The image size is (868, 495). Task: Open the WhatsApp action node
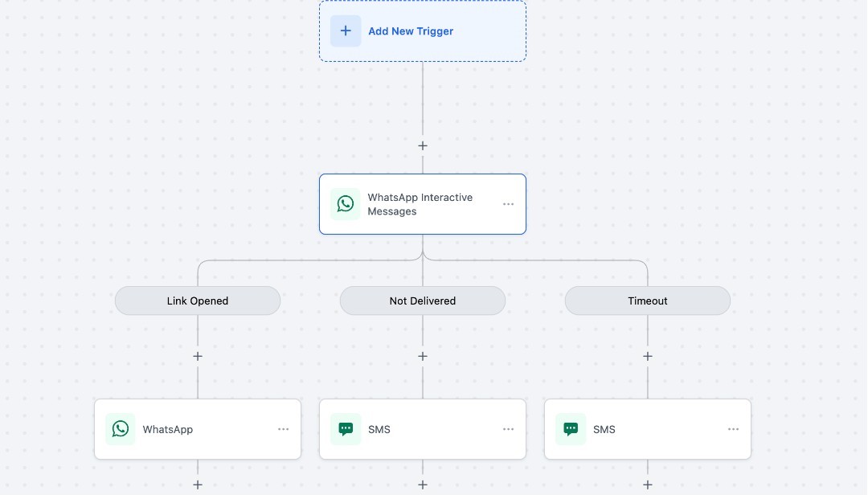[198, 429]
